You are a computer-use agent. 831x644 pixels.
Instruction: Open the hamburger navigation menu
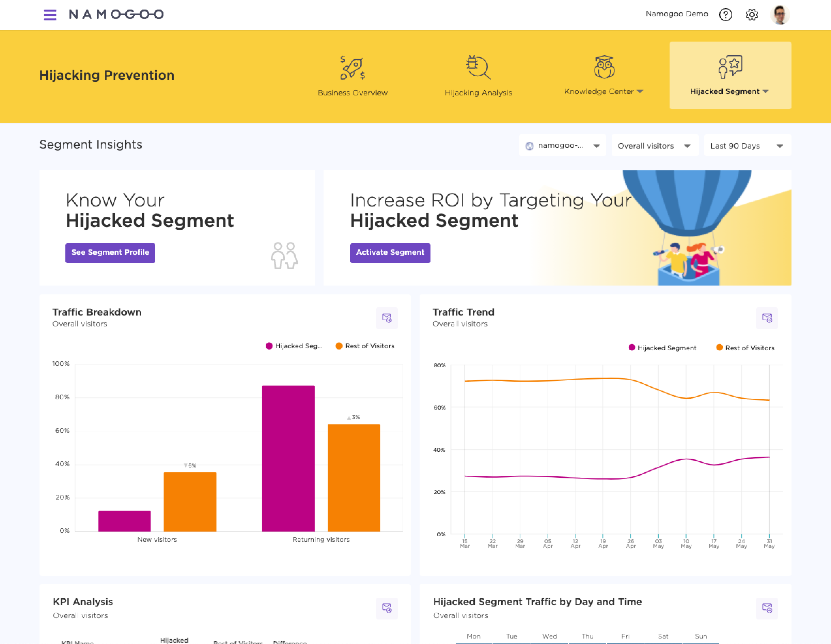pos(50,15)
